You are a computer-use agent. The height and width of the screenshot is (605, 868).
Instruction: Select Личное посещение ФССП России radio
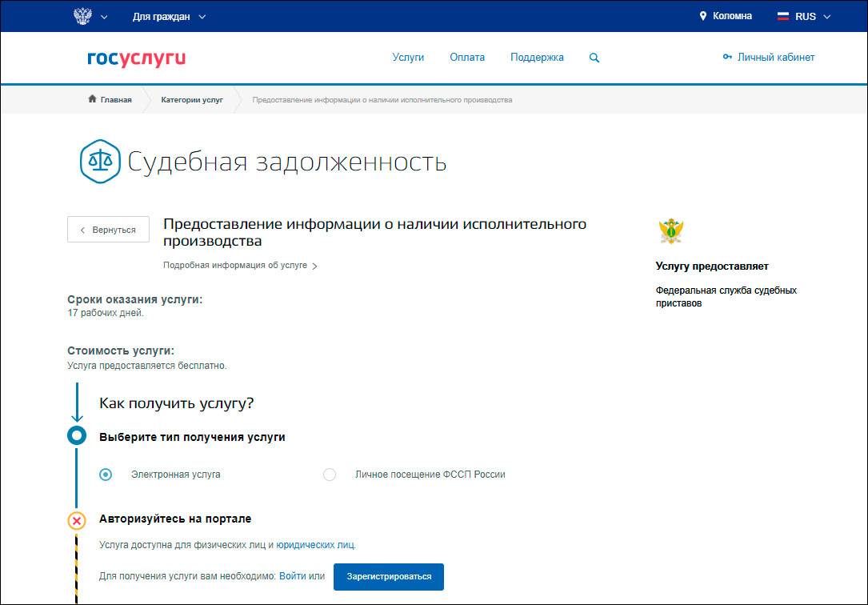(x=330, y=475)
